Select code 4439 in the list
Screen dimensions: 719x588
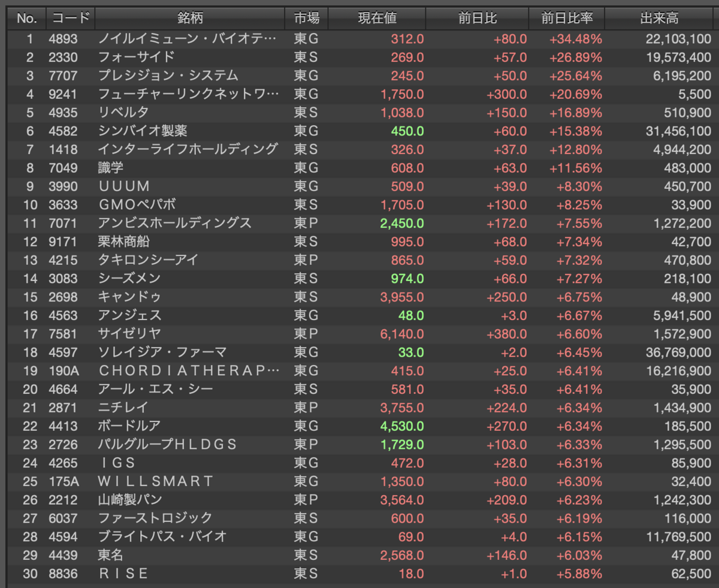coord(63,554)
